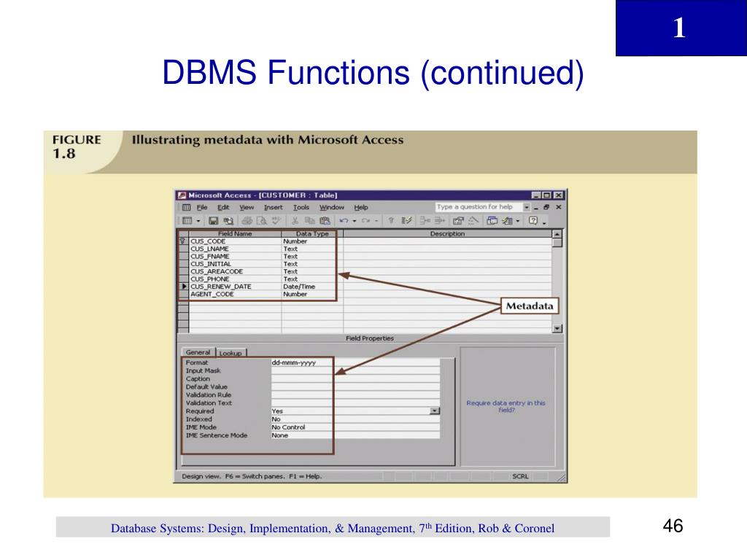Click the Save floppy disk icon
This screenshot has width=747, height=560.
(213, 221)
